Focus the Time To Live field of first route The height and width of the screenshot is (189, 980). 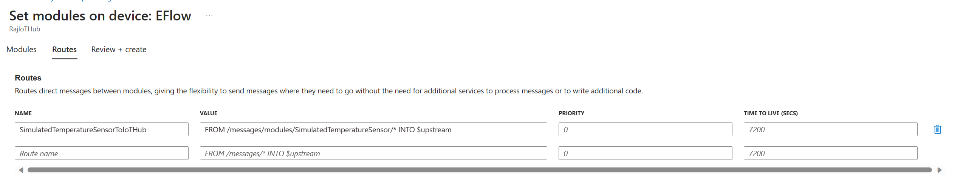(830, 129)
